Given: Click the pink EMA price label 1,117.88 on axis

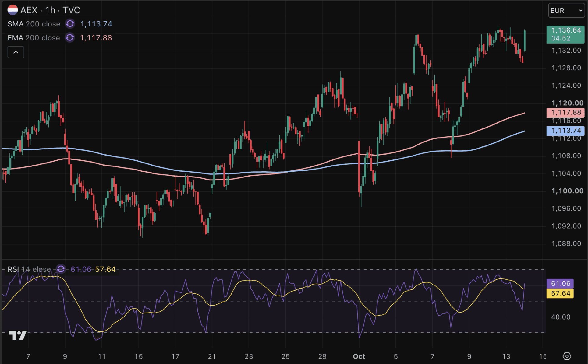Looking at the screenshot, I should click(565, 113).
